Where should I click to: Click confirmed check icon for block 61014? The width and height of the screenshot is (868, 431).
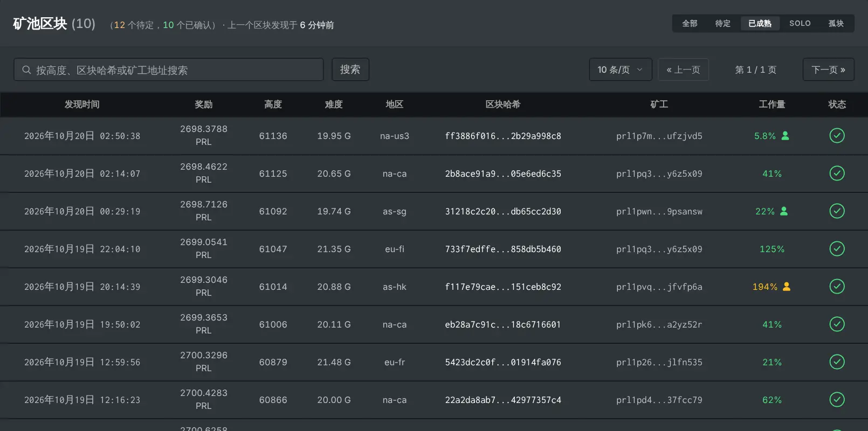(x=837, y=287)
